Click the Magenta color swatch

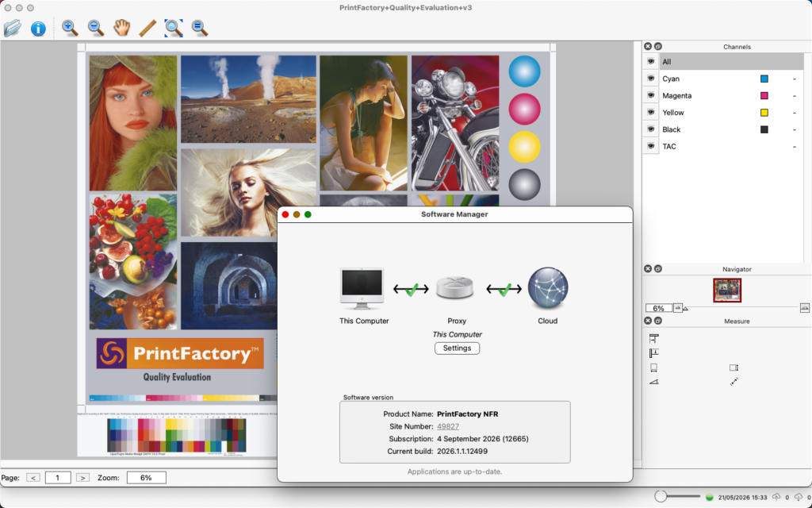coord(764,95)
